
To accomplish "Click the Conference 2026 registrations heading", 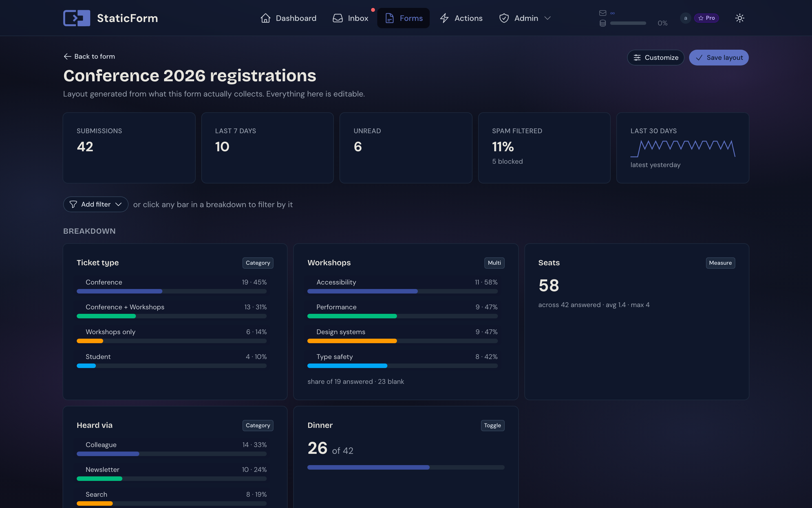I will (x=189, y=76).
